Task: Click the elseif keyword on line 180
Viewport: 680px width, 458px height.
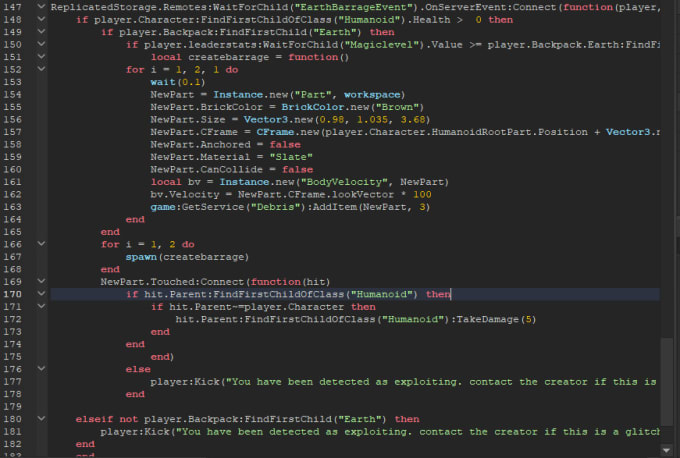Action: coord(94,419)
